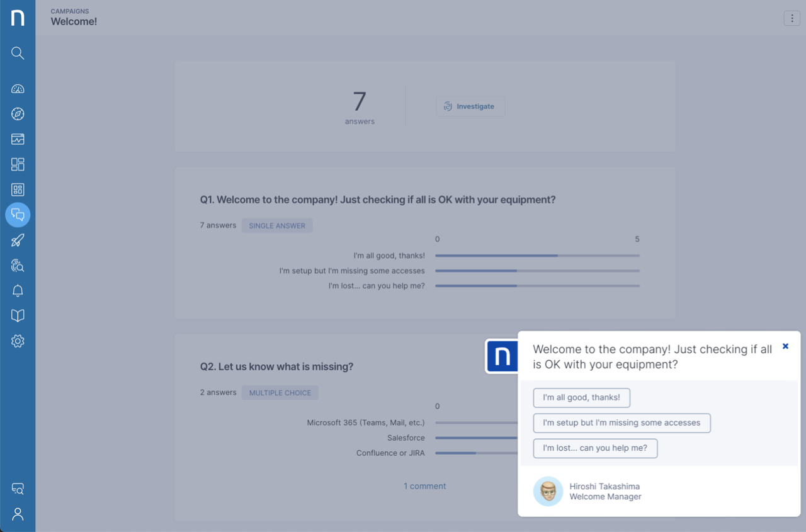Open the monitoring chart window icon

point(18,139)
